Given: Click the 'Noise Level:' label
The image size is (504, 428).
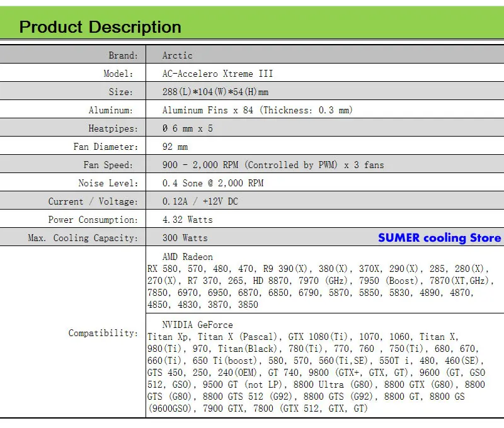Looking at the screenshot, I should point(108,183).
